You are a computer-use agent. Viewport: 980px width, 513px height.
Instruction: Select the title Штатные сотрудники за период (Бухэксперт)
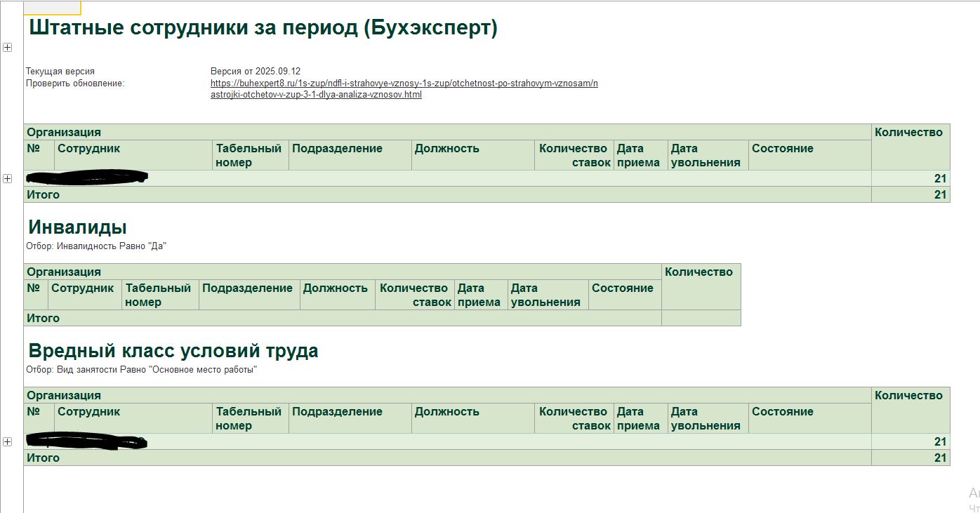[263, 28]
